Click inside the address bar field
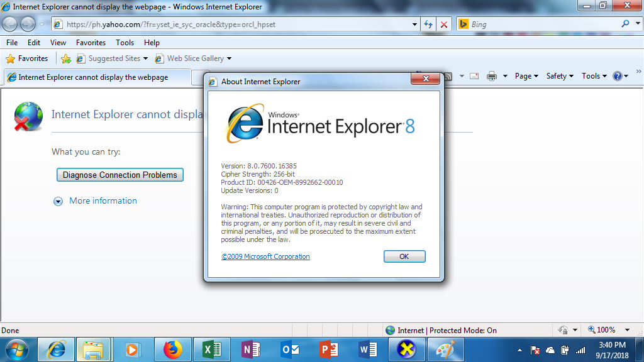 click(x=233, y=24)
